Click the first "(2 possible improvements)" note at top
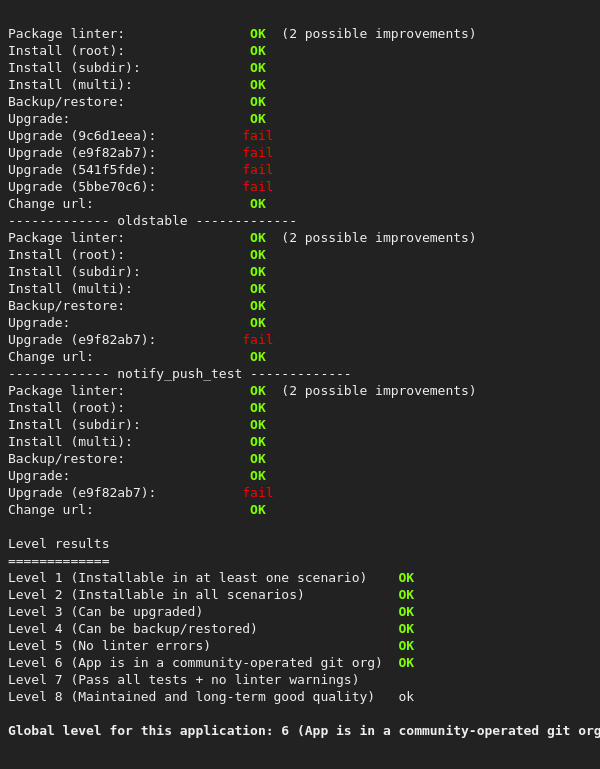This screenshot has height=769, width=600. [378, 33]
